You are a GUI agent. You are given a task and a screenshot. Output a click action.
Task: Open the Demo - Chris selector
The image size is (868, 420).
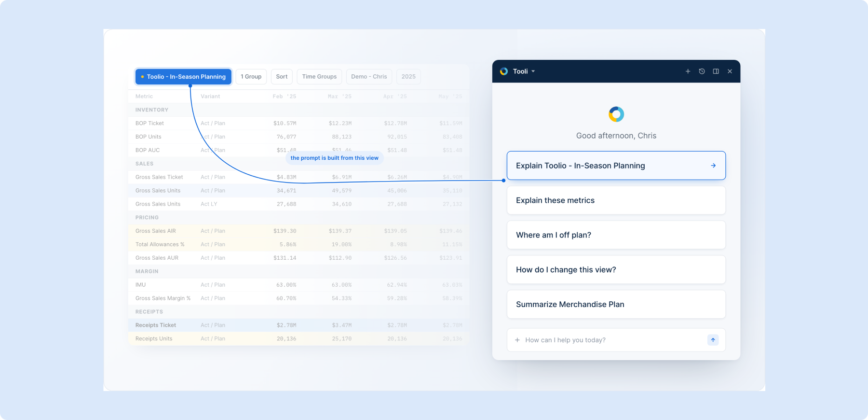click(x=369, y=77)
